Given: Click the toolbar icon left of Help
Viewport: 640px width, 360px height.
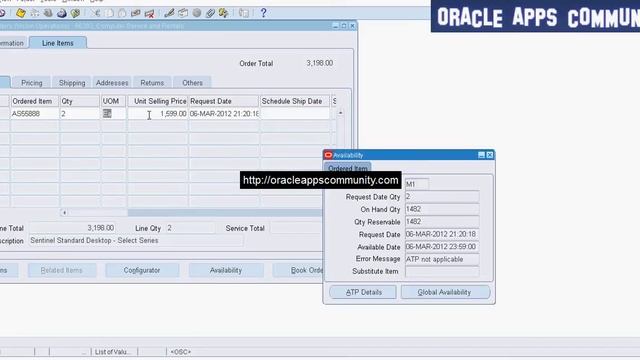Looking at the screenshot, I should pos(244,13).
